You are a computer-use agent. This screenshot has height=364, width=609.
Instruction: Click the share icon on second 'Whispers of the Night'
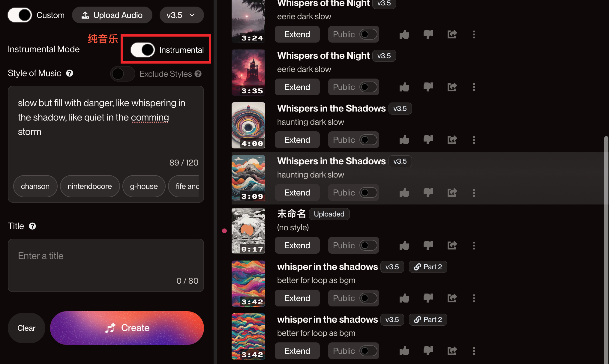[x=452, y=87]
